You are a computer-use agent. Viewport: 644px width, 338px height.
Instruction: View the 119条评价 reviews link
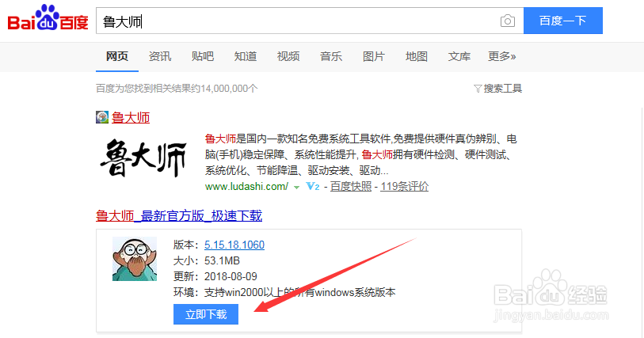coord(405,187)
